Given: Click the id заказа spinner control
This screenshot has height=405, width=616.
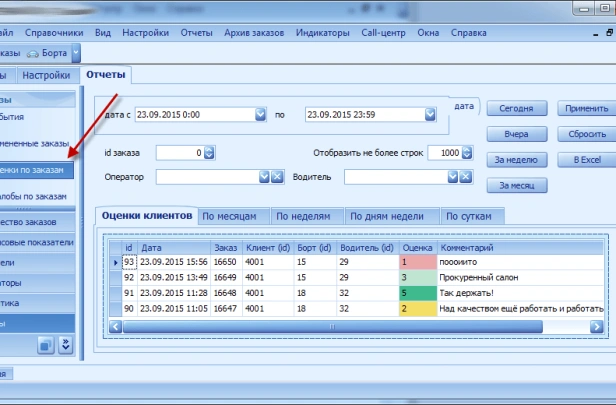Looking at the screenshot, I should [x=209, y=153].
